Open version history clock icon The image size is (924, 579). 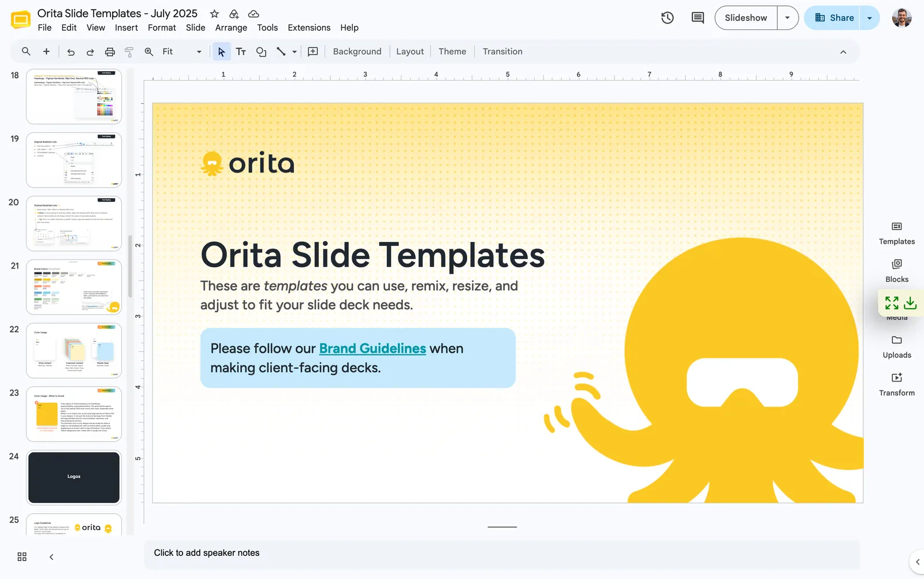tap(668, 18)
